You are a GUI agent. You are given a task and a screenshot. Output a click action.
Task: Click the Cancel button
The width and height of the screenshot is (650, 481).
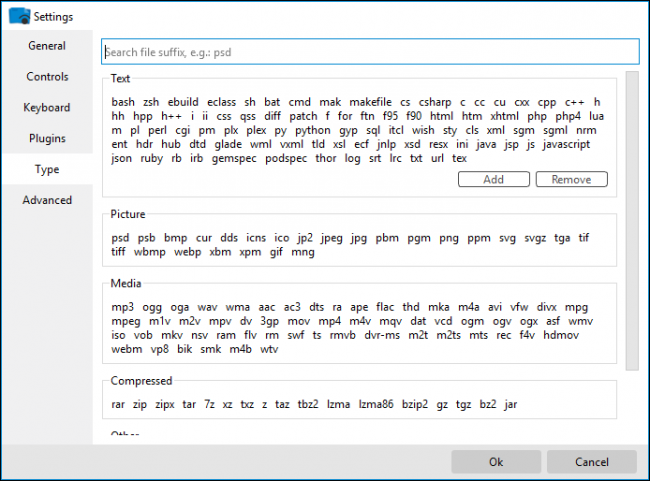coord(591,462)
